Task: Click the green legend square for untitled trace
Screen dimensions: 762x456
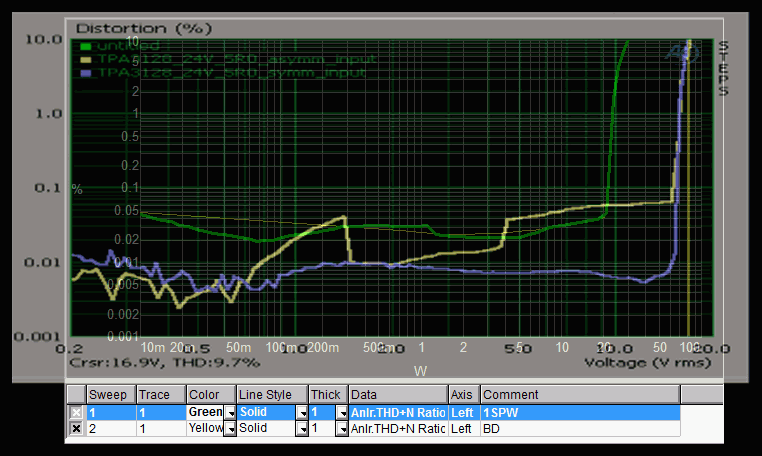Action: pyautogui.click(x=86, y=46)
